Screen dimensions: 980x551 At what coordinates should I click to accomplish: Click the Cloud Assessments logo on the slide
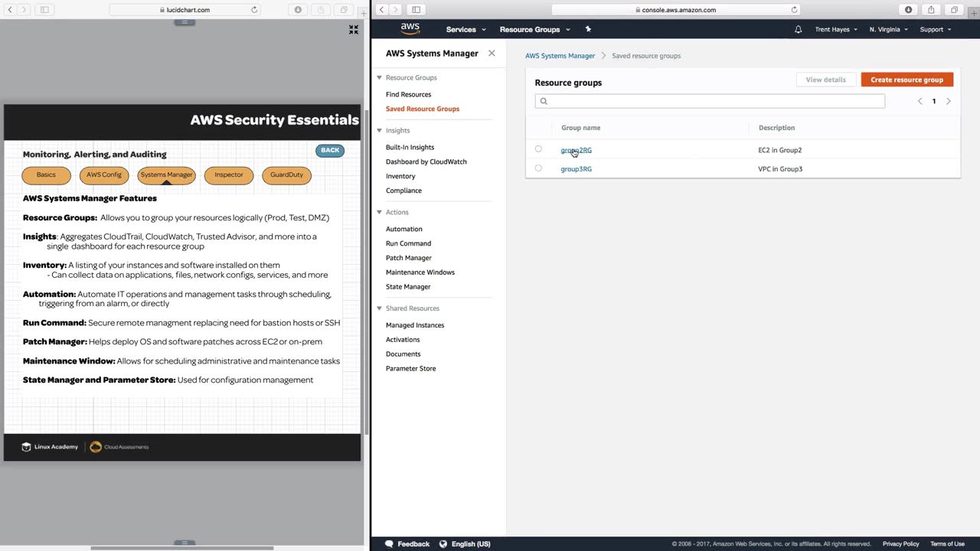119,447
